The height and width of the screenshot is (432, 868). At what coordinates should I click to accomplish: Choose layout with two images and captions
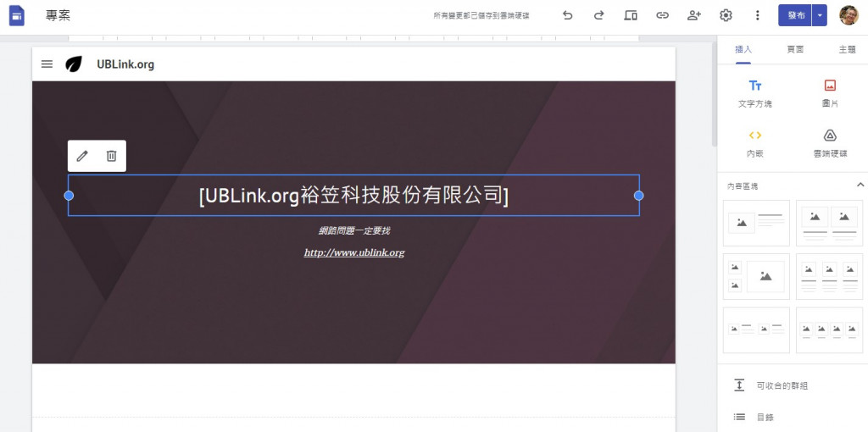click(829, 223)
